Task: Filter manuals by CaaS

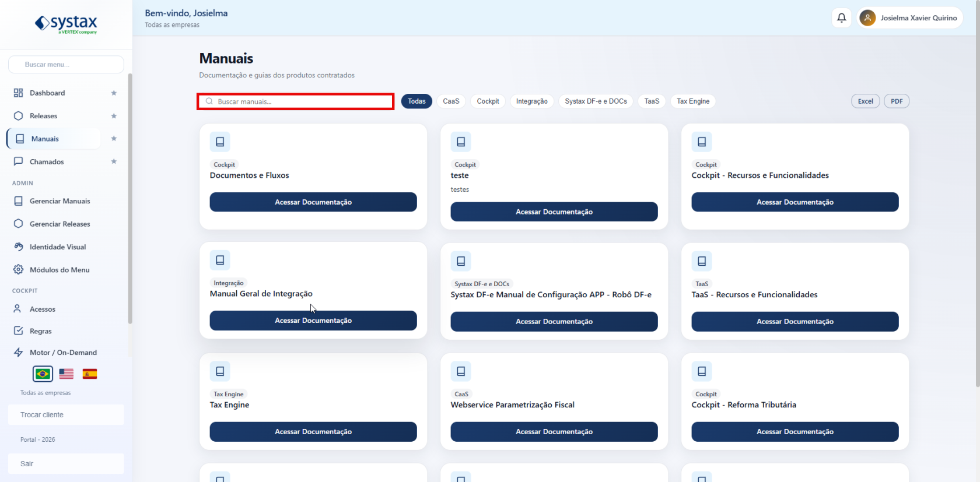Action: coord(451,101)
